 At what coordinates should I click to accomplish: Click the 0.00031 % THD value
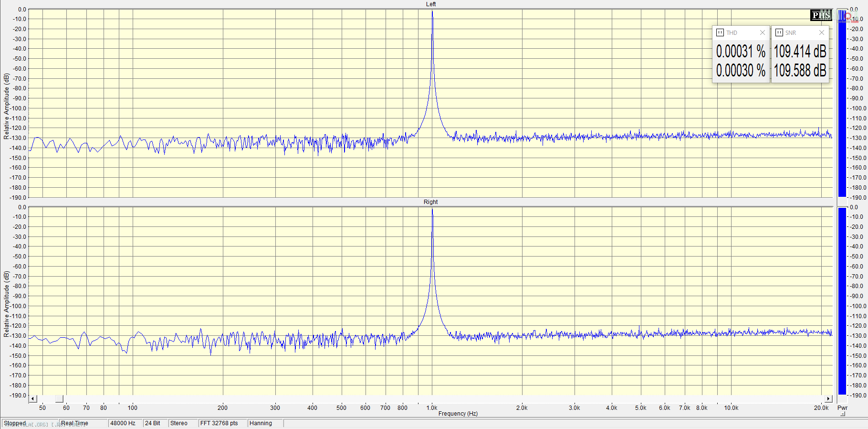click(741, 51)
